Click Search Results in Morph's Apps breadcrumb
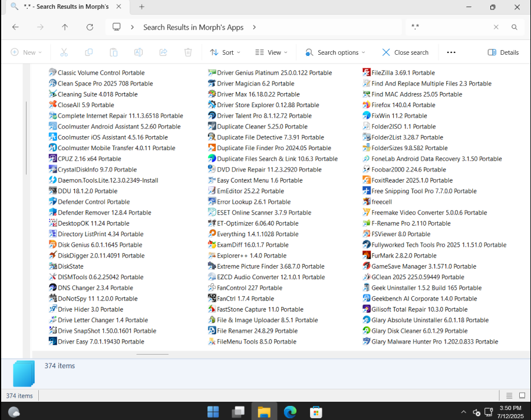The height and width of the screenshot is (420, 531). click(193, 27)
